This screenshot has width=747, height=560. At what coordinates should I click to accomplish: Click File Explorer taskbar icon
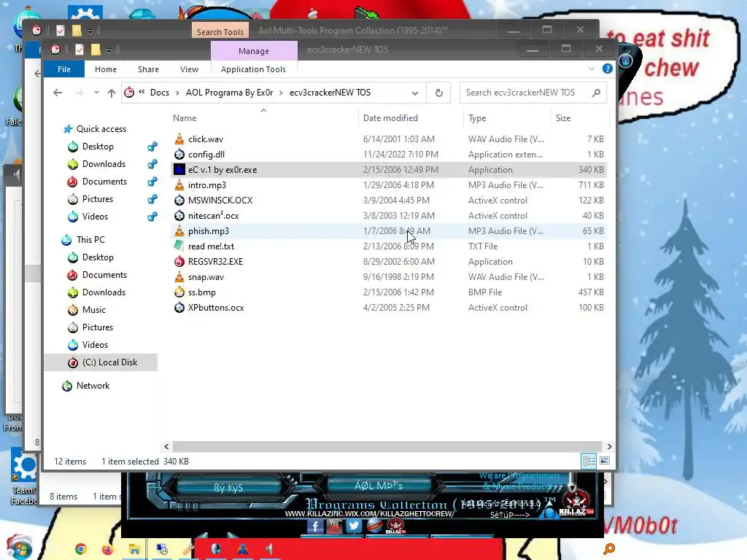(134, 549)
